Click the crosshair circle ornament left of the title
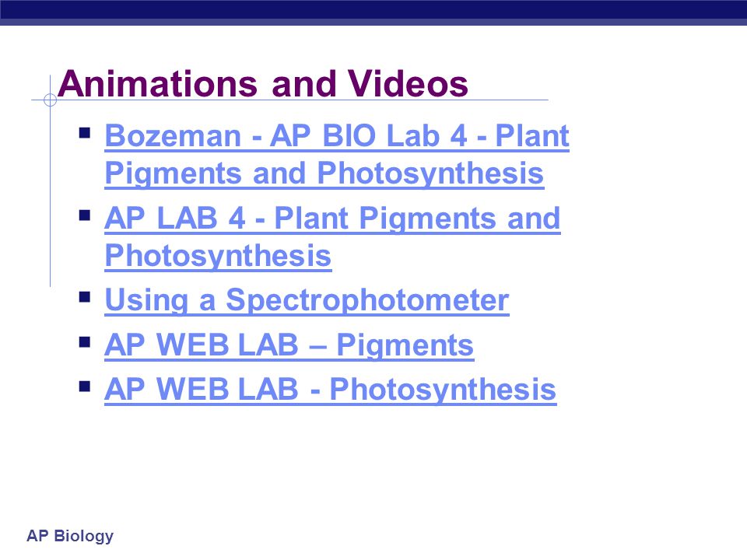Screen dimensions: 747x560 tap(50, 100)
